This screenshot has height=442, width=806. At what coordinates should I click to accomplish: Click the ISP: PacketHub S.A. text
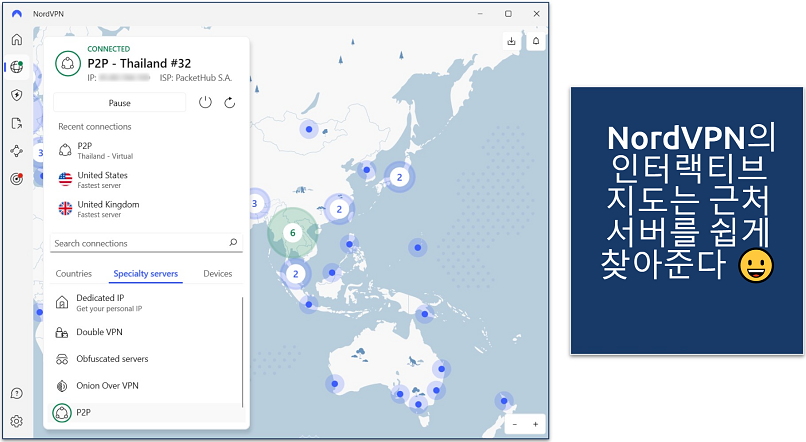click(196, 78)
